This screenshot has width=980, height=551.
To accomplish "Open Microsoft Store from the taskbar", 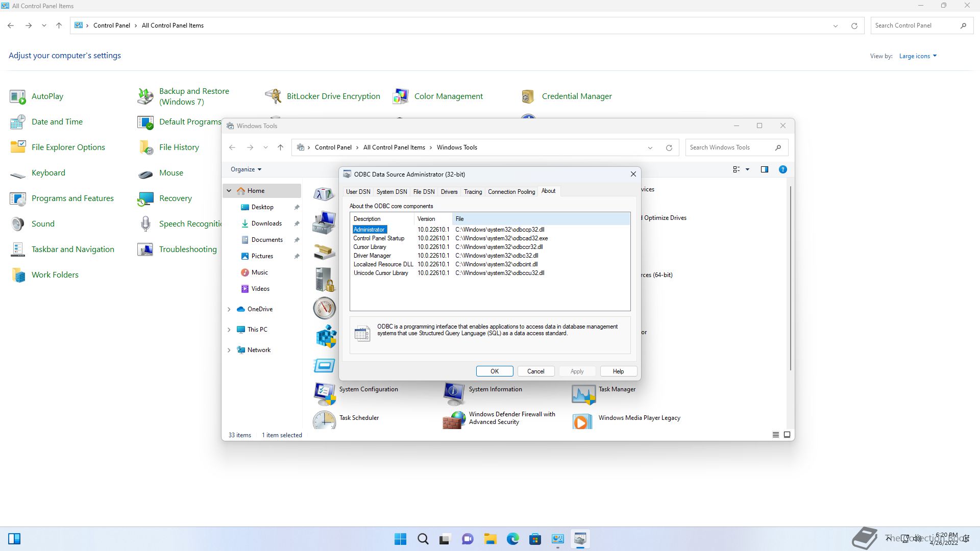I will [535, 539].
